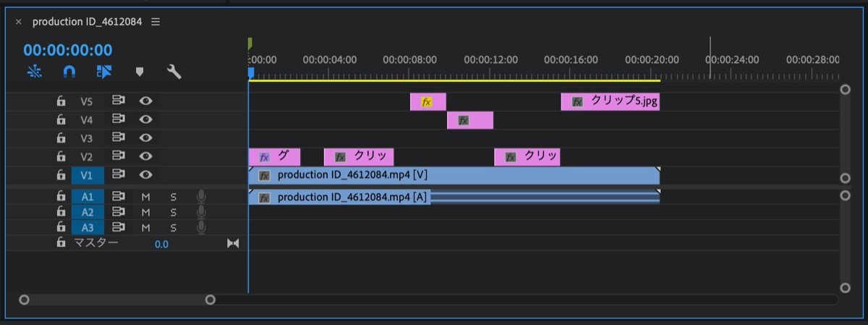This screenshot has width=868, height=325.
Task: Select production ID_4612084.mp4 [A] audio clip
Action: pyautogui.click(x=454, y=197)
